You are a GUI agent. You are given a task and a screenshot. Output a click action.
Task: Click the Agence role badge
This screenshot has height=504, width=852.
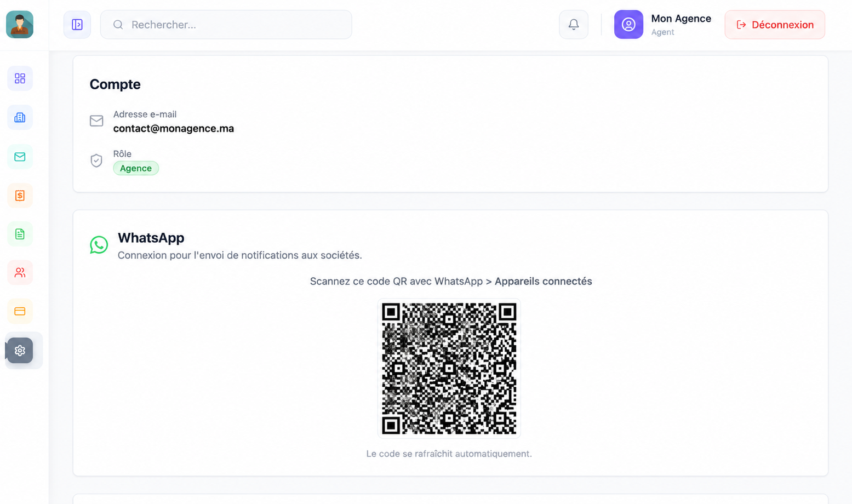136,168
